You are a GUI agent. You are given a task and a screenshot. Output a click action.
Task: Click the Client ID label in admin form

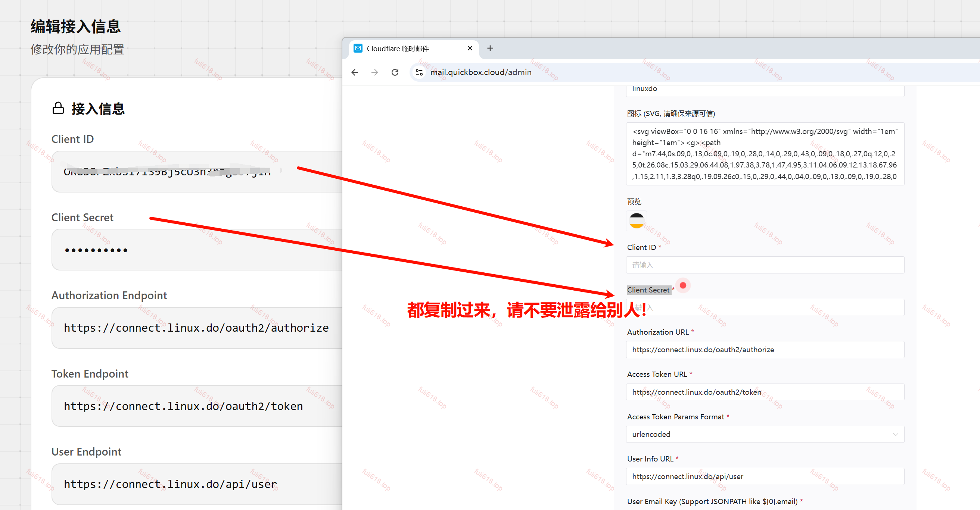coord(641,247)
